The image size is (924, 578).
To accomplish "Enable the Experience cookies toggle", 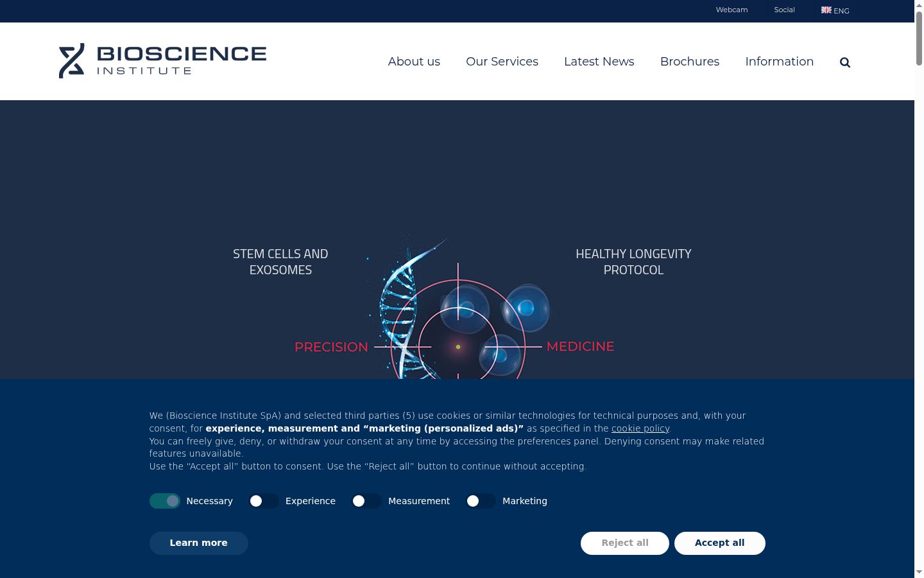I will click(x=264, y=501).
